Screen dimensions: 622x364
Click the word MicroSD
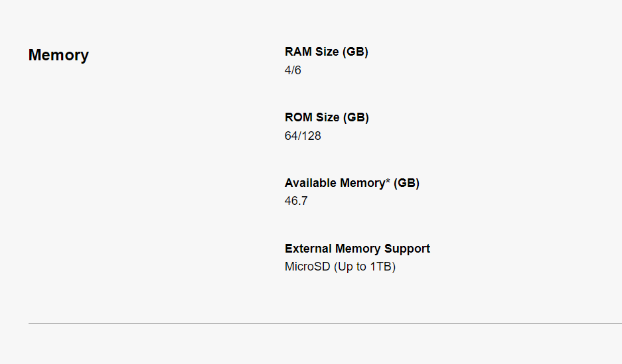pos(307,267)
